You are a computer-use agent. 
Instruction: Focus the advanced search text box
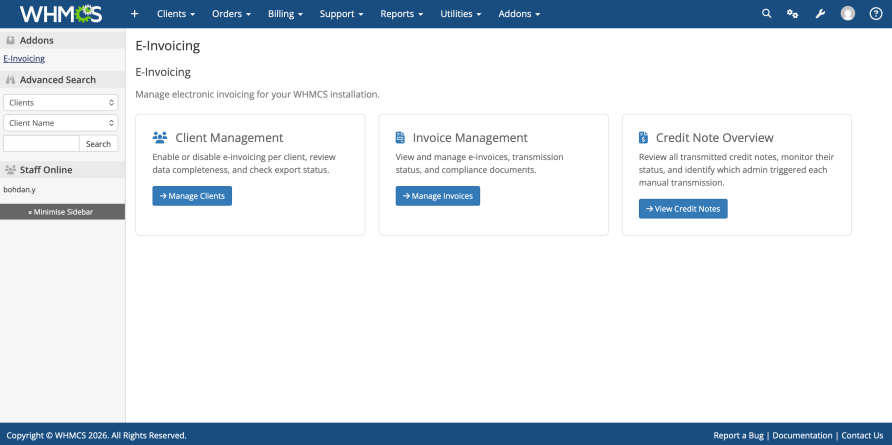pos(42,143)
